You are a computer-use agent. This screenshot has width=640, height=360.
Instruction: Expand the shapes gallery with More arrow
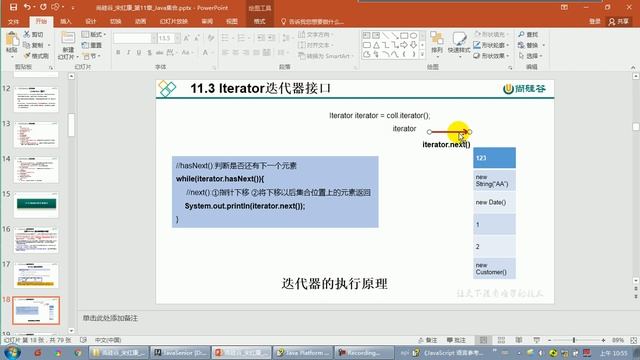tap(422, 54)
